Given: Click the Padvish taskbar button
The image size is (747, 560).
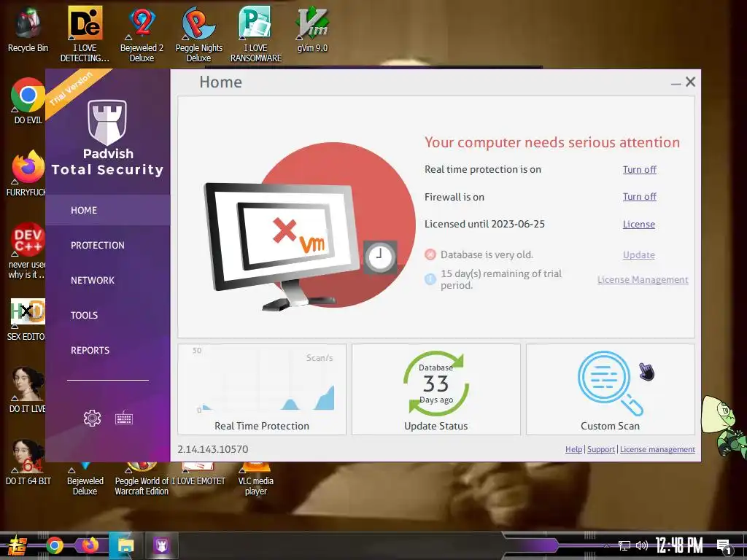Looking at the screenshot, I should click(x=161, y=545).
